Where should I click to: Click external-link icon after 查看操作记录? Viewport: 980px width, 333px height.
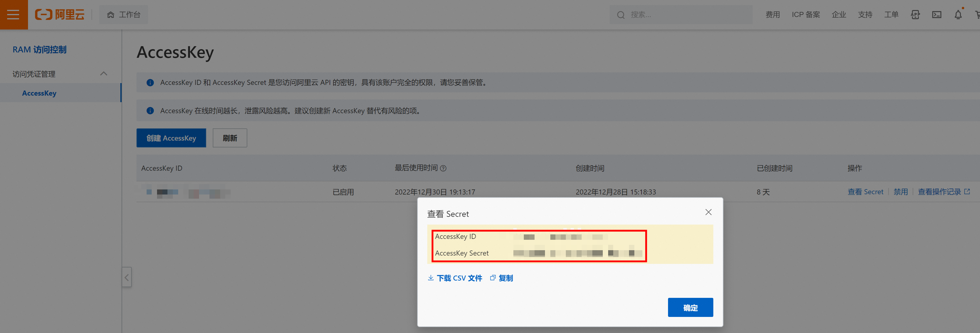967,191
